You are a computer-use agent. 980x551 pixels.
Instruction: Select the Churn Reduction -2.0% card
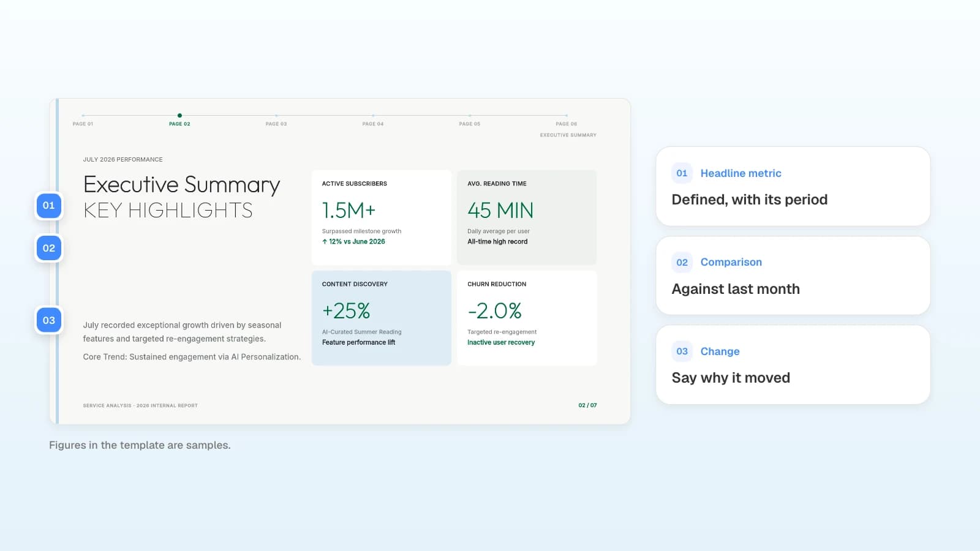tap(527, 318)
